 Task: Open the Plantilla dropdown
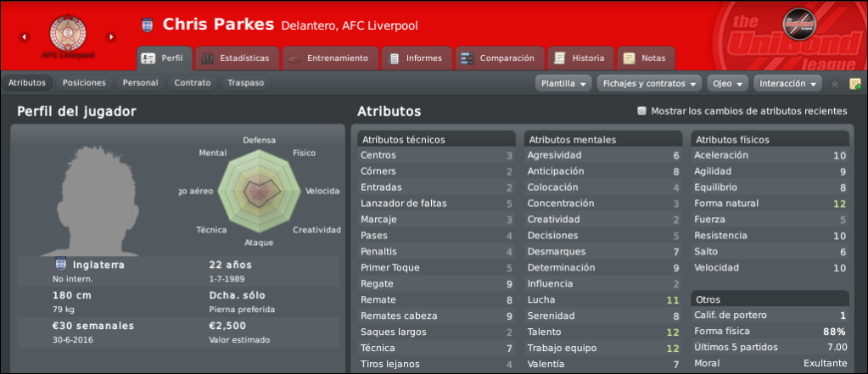point(563,84)
